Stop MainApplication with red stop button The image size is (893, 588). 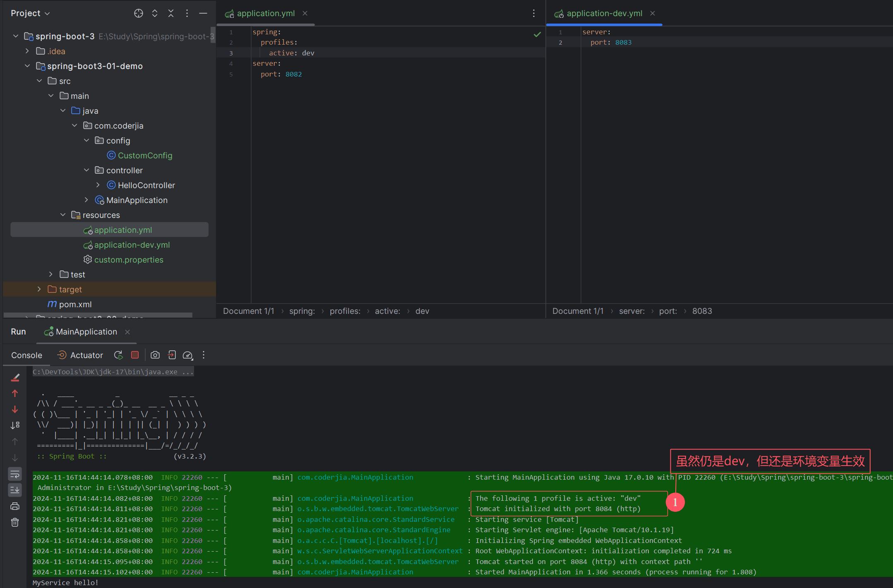(135, 355)
